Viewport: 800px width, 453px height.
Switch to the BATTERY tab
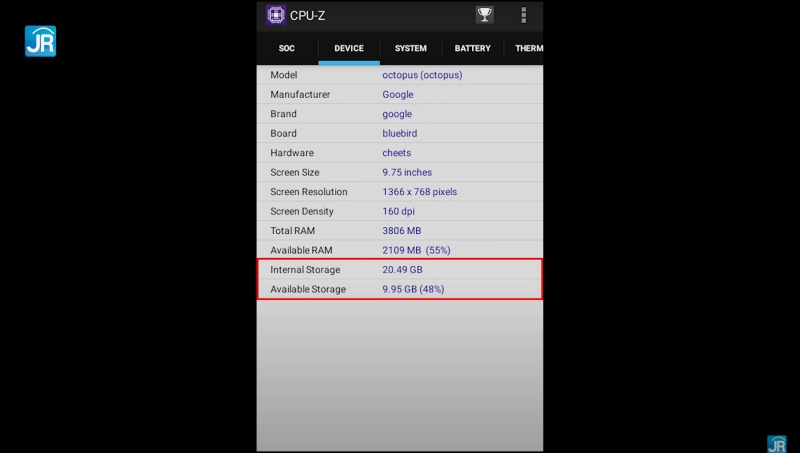pos(472,48)
